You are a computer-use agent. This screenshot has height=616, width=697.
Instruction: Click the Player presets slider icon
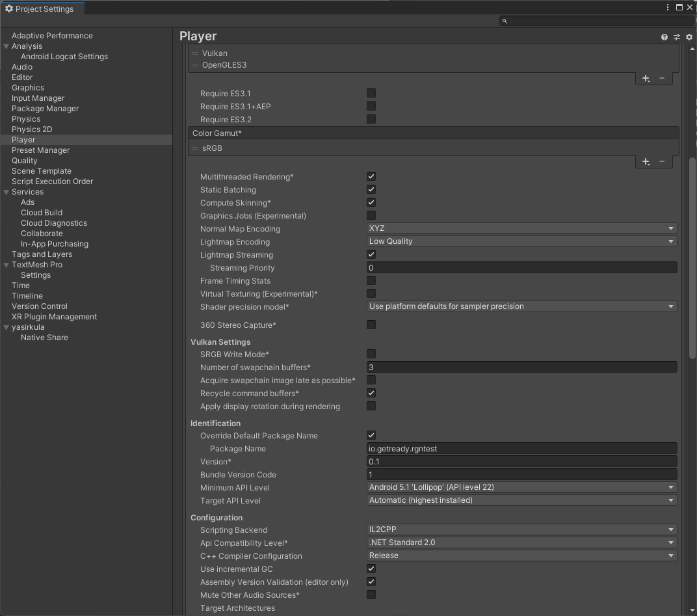click(x=676, y=37)
